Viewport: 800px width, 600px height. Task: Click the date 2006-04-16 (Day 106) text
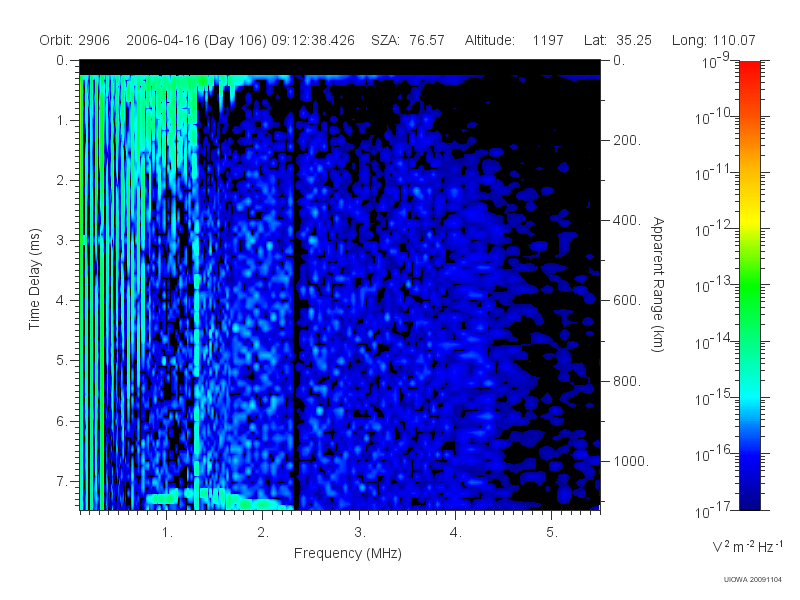196,40
